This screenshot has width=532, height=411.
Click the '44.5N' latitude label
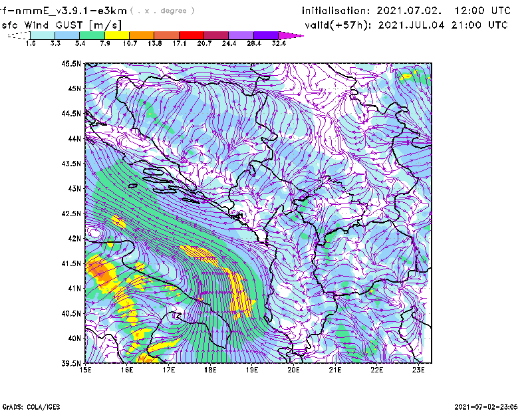click(71, 113)
